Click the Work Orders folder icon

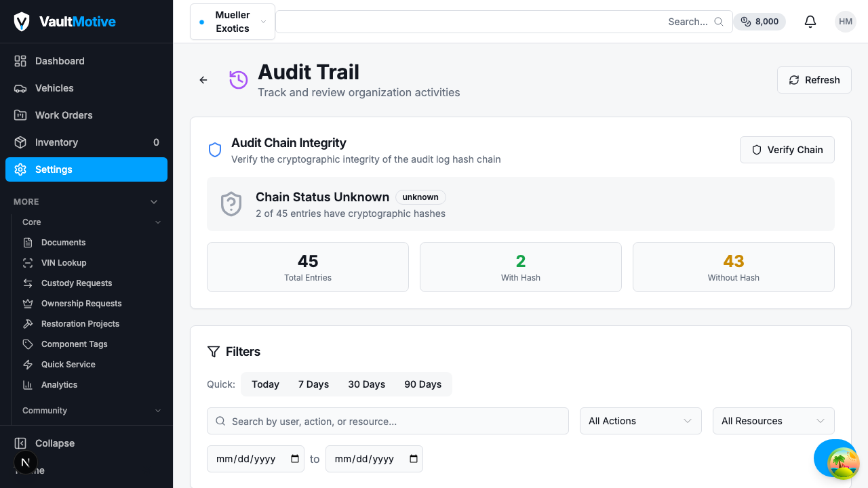[x=20, y=115]
